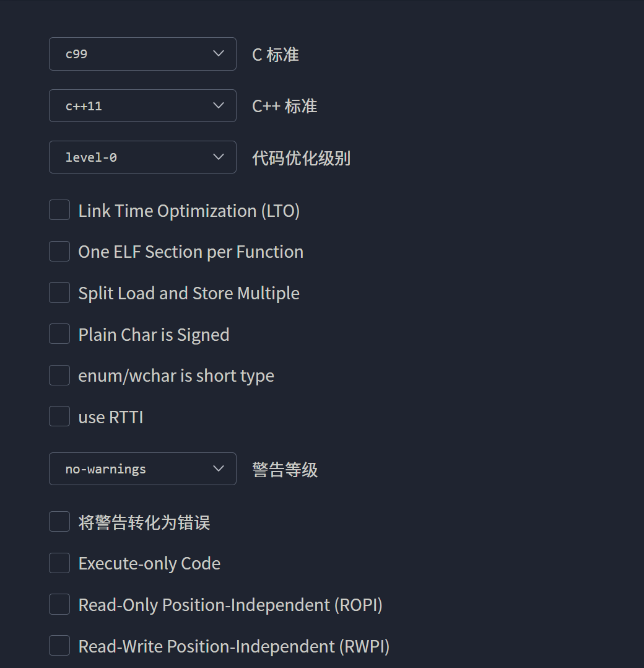This screenshot has width=644, height=668.
Task: Click the chevron arrow in c99 dropdown
Action: (x=218, y=54)
